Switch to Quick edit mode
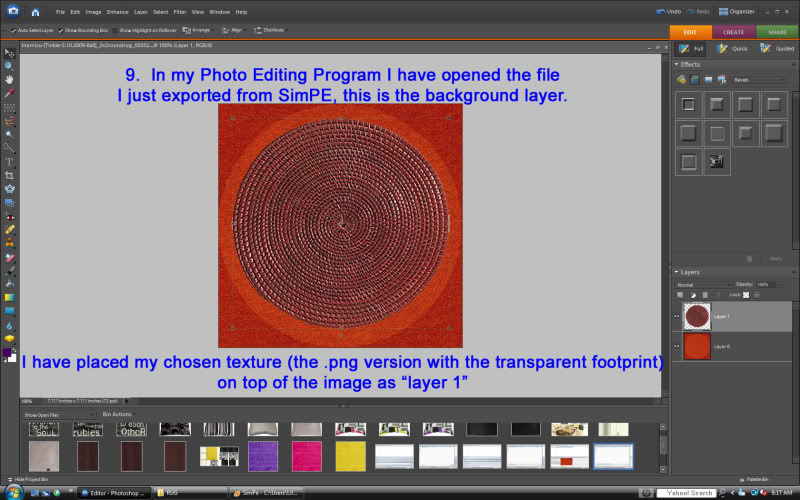The image size is (800, 500). point(733,48)
